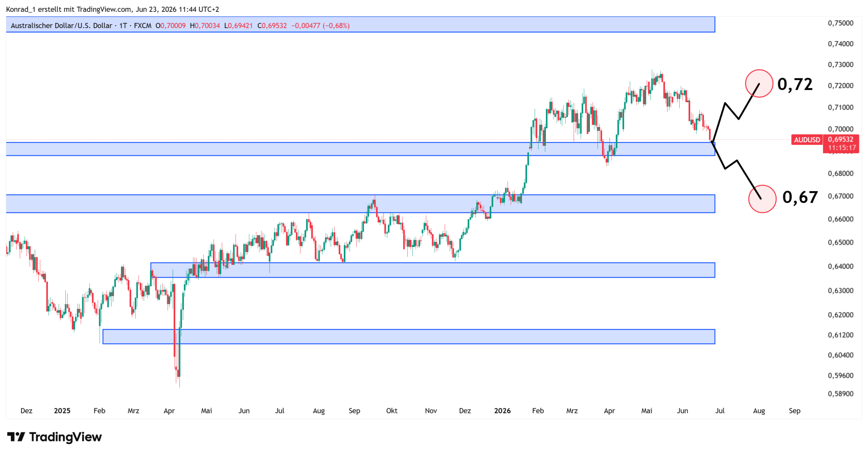Click the Jun label right of 2026
The image size is (868, 455).
pyautogui.click(x=682, y=411)
